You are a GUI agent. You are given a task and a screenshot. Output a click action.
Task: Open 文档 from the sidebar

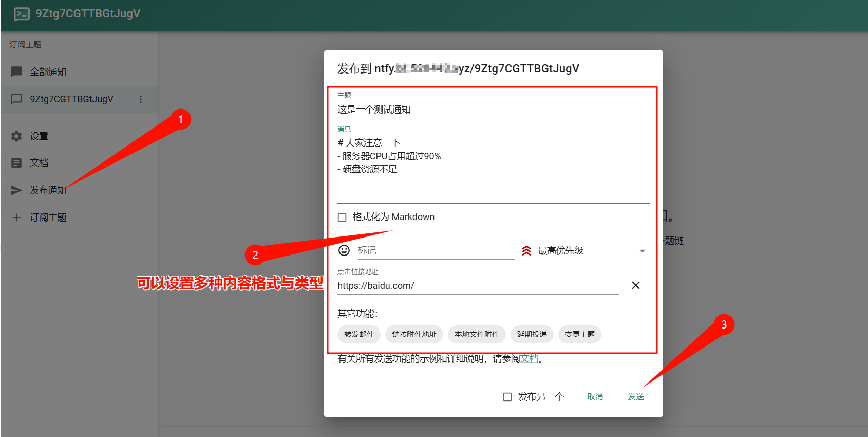pyautogui.click(x=79, y=163)
